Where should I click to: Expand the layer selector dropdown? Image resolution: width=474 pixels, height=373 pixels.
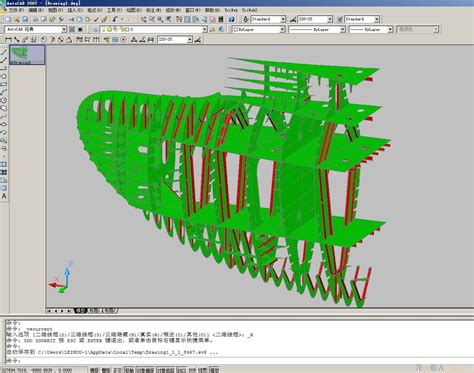pyautogui.click(x=154, y=29)
